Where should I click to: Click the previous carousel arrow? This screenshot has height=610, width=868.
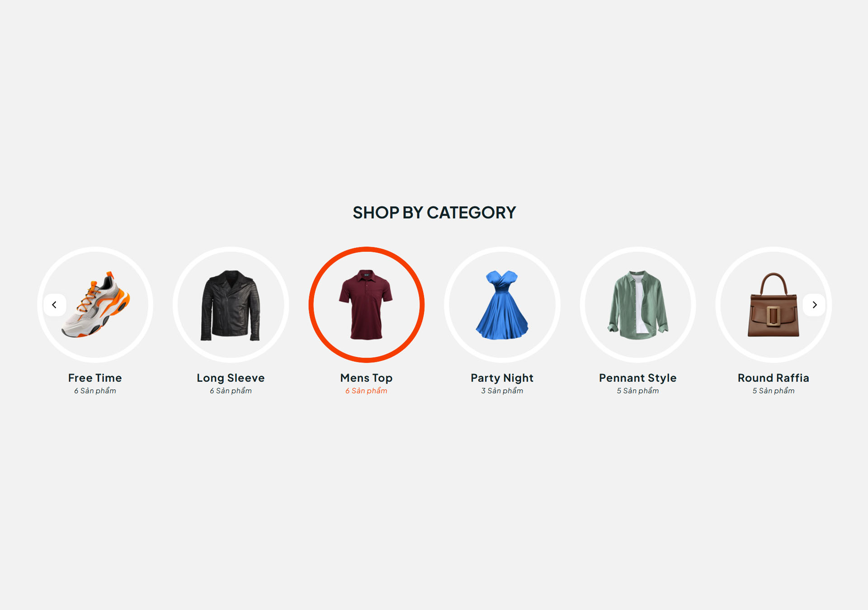tap(55, 305)
